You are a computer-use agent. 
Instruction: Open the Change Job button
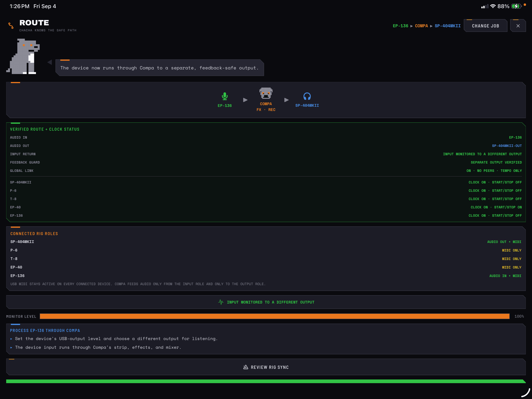coord(485,26)
